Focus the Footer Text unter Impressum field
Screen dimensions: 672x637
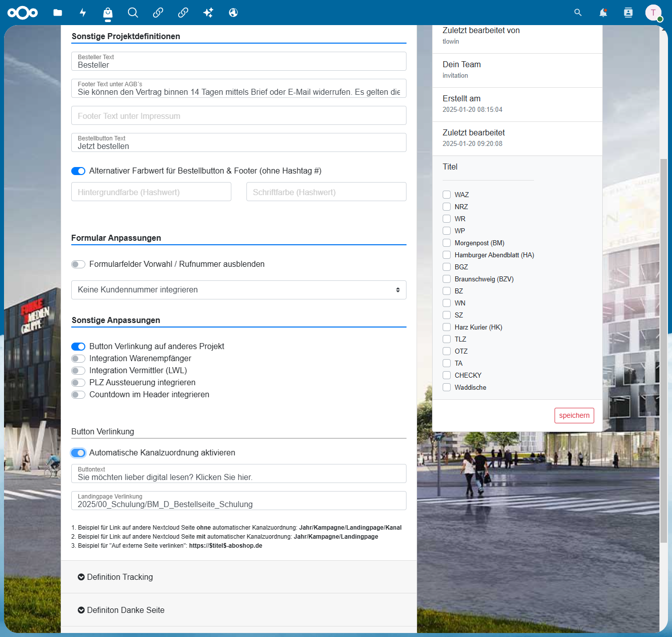coord(239,115)
